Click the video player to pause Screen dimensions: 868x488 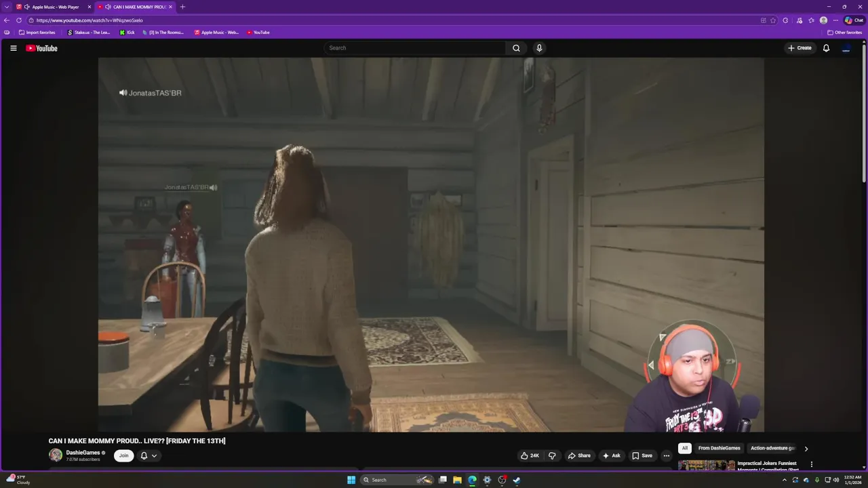(431, 244)
